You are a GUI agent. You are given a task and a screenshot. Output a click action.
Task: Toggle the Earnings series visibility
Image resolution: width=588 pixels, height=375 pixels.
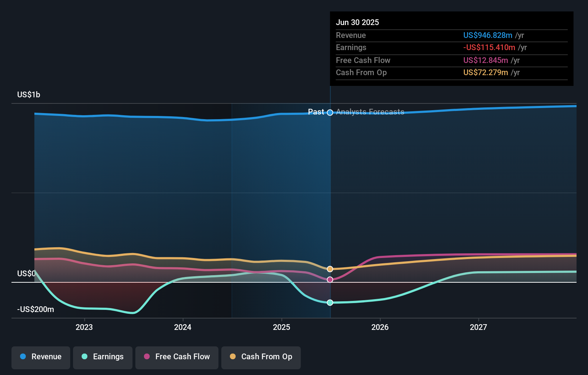(x=103, y=357)
